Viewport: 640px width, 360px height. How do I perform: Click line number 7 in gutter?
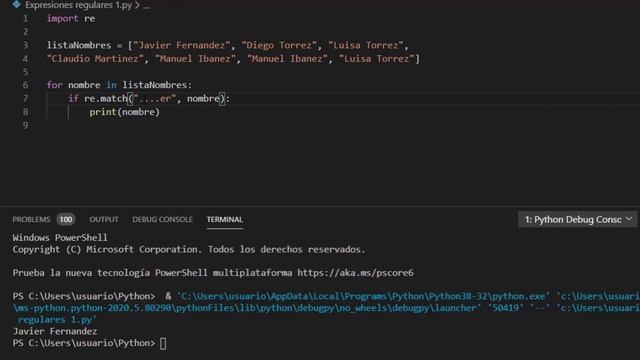tap(25, 98)
